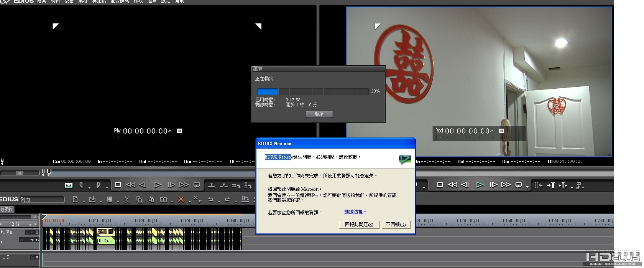The width and height of the screenshot is (644, 268).
Task: Undo the last edit
Action: click(210, 199)
